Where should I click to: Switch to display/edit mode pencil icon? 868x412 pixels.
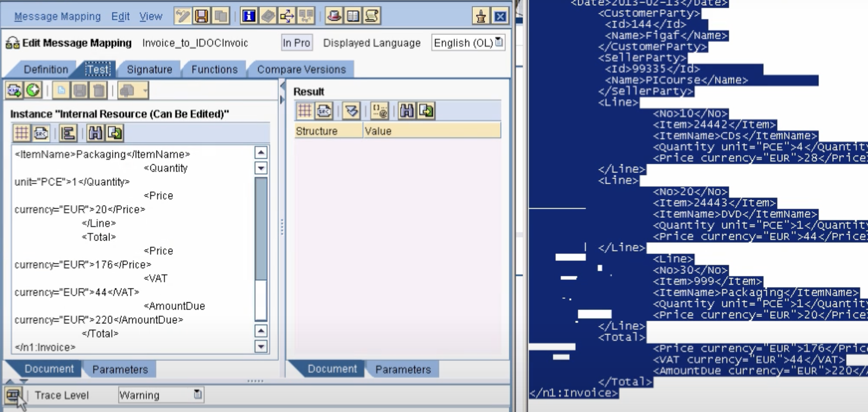[x=182, y=16]
